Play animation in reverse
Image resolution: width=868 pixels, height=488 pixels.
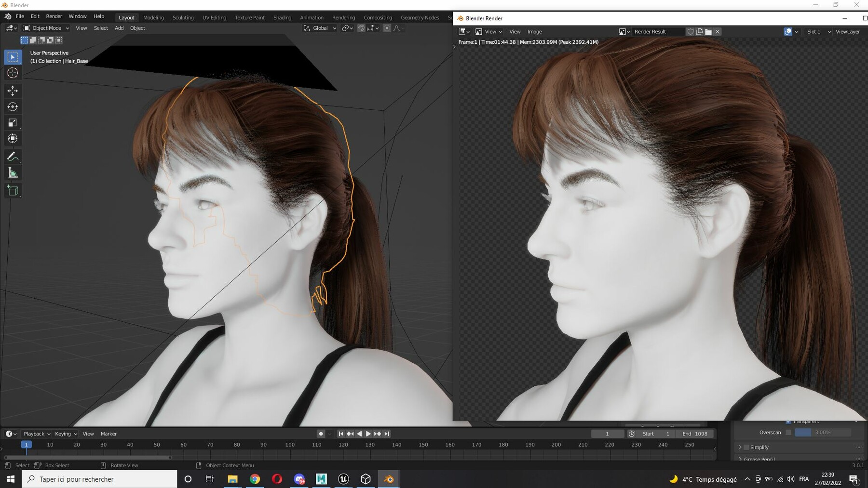[359, 434]
